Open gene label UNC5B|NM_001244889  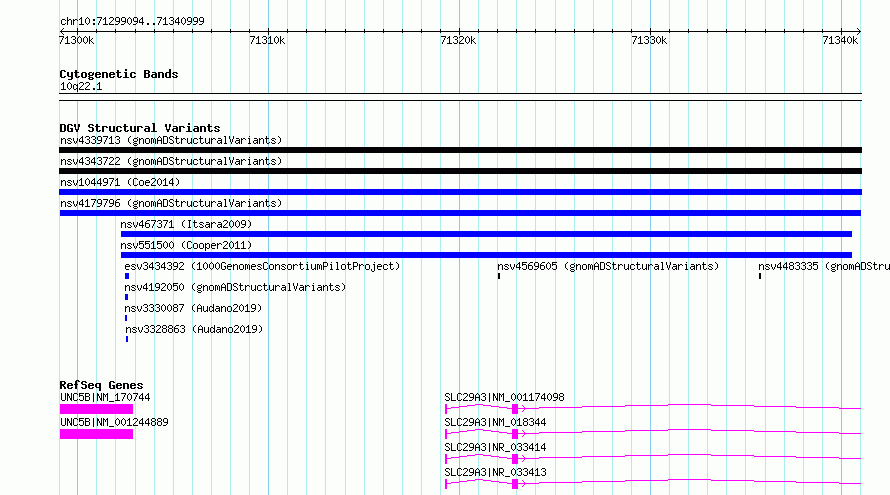tap(114, 422)
